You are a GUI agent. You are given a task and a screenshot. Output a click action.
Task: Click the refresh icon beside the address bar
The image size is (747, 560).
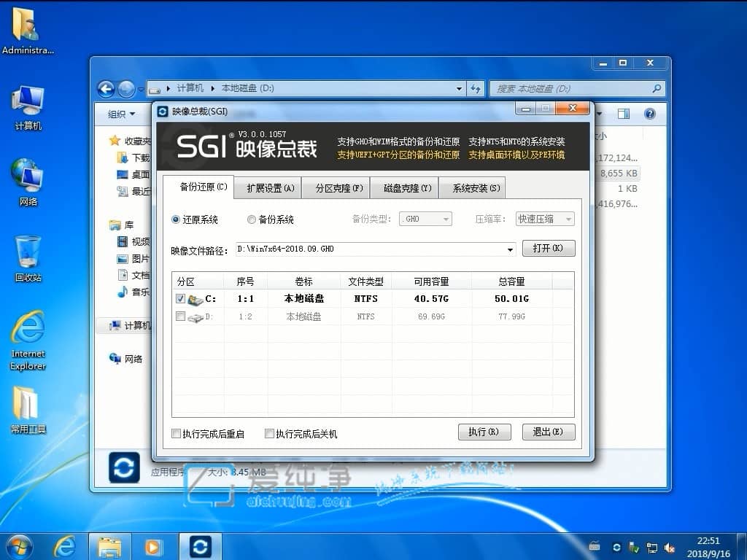476,88
